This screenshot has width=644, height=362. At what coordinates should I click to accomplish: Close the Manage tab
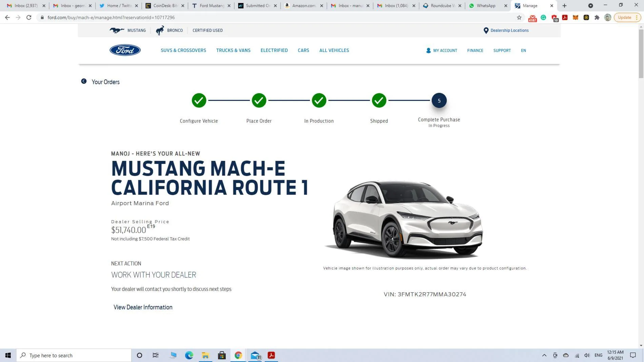(551, 5)
